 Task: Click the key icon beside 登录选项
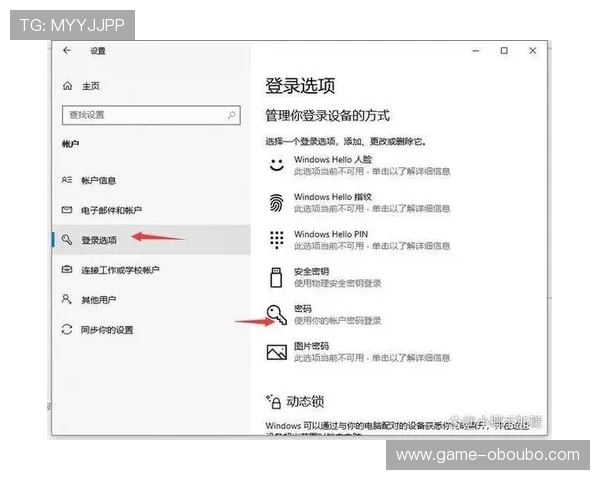pos(67,240)
